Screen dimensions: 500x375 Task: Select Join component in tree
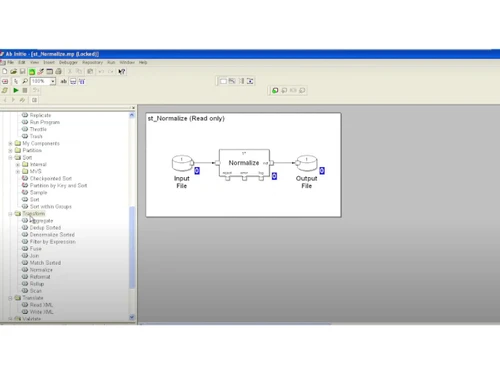click(x=34, y=256)
